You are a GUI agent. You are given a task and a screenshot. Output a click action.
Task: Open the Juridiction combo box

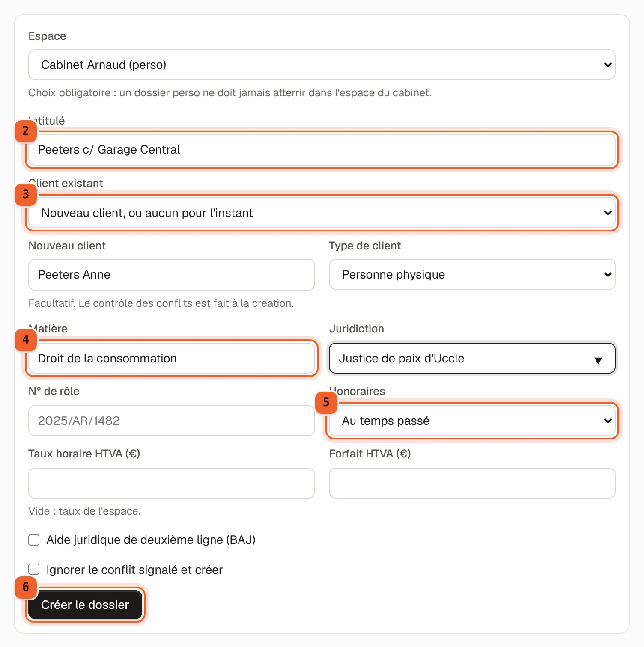coord(472,358)
